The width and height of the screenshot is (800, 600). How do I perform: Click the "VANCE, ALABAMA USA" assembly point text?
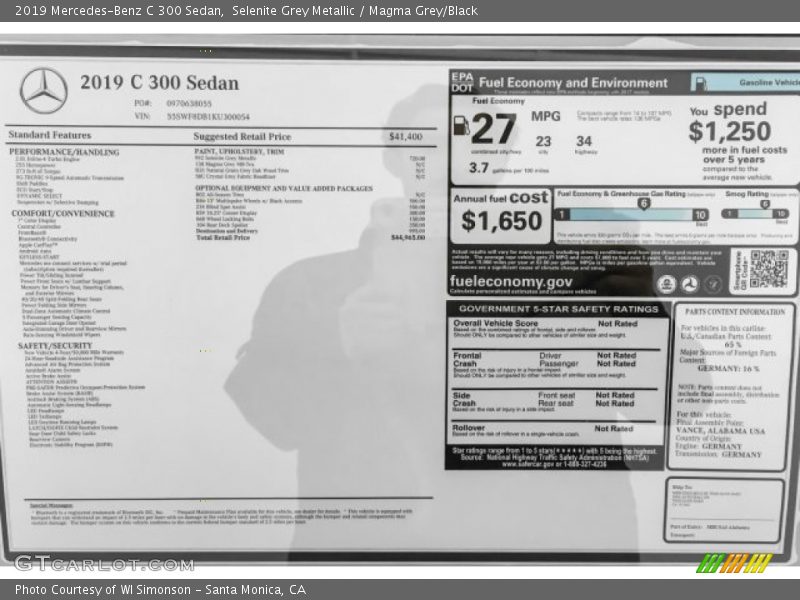point(720,431)
